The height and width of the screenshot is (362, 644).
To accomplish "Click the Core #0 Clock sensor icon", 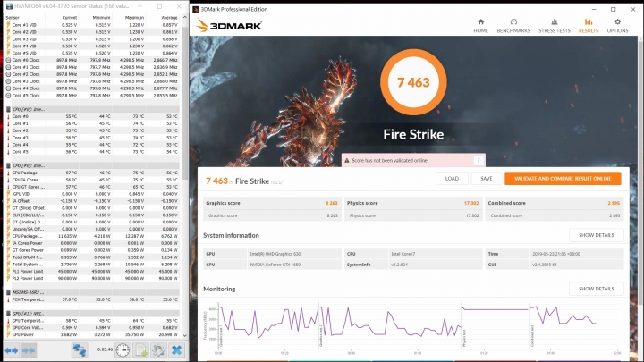I will 8,60.
